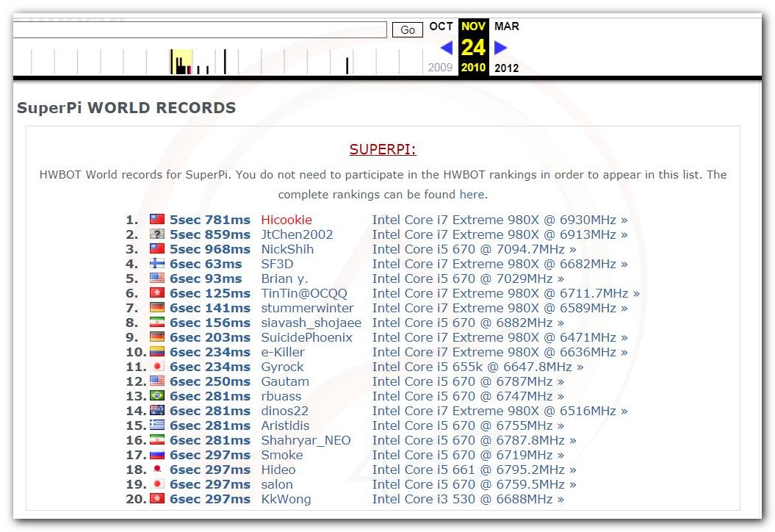Open the 6sec 63ms score
The image size is (775, 532).
tap(206, 264)
